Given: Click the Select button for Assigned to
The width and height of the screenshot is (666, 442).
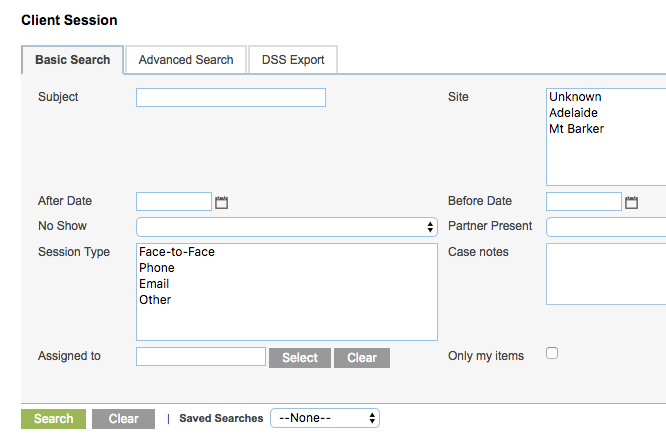Looking at the screenshot, I should [300, 358].
